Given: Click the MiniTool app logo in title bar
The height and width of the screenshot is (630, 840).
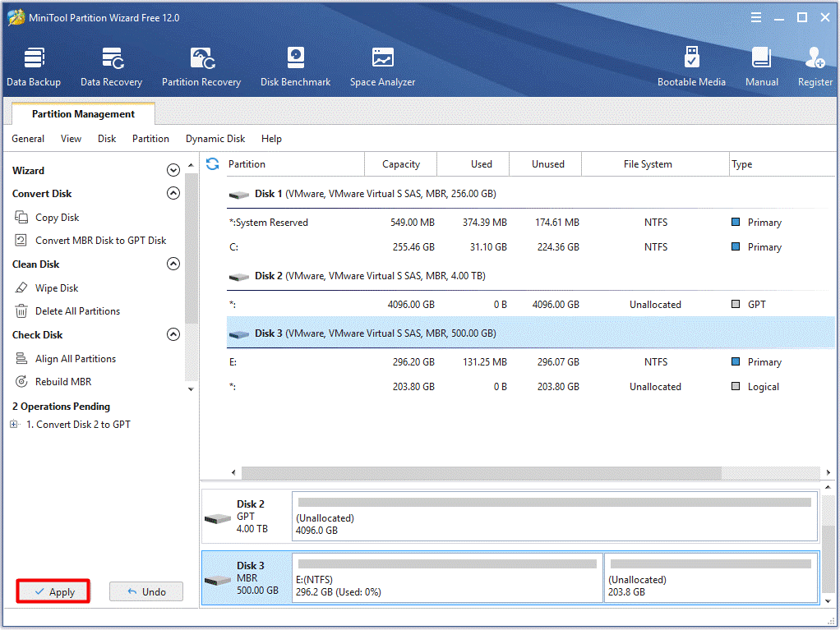Looking at the screenshot, I should tap(16, 17).
